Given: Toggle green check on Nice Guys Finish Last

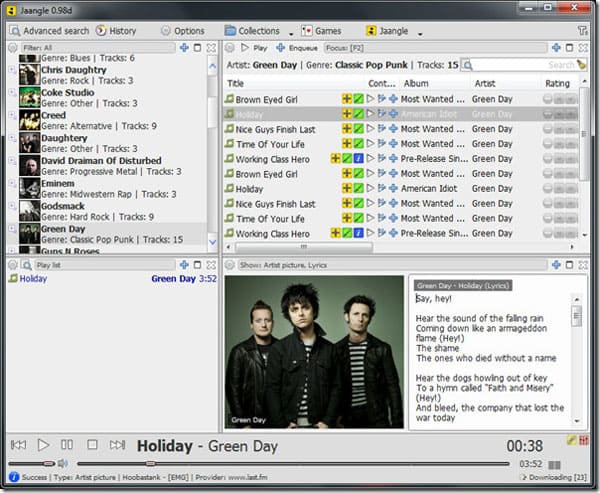Looking at the screenshot, I should point(359,129).
